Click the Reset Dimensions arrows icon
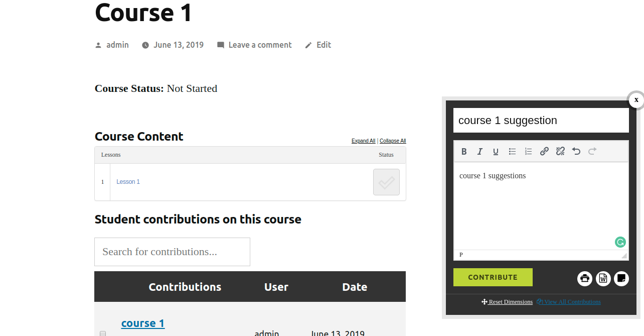Screen dimensions: 644x336 point(485,302)
